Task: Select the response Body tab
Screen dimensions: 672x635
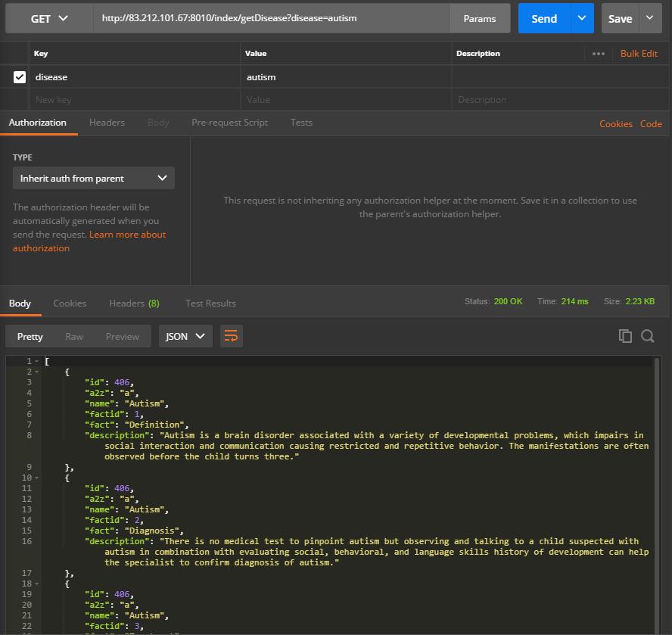Action: click(20, 303)
